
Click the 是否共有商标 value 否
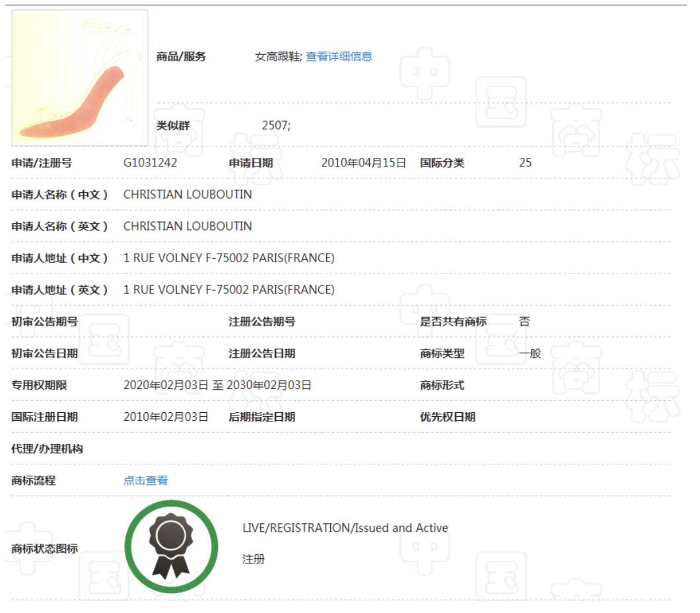[x=524, y=322]
